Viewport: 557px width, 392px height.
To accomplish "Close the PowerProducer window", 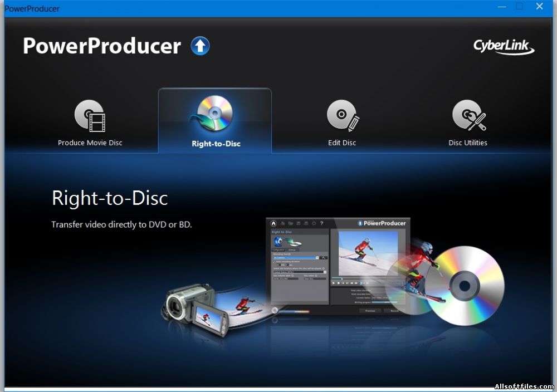I will click(x=540, y=6).
